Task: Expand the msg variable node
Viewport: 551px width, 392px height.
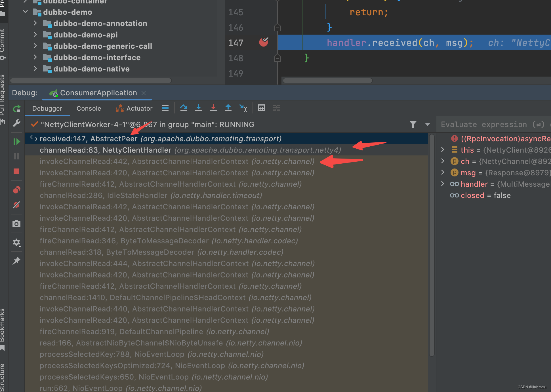Action: coord(443,172)
